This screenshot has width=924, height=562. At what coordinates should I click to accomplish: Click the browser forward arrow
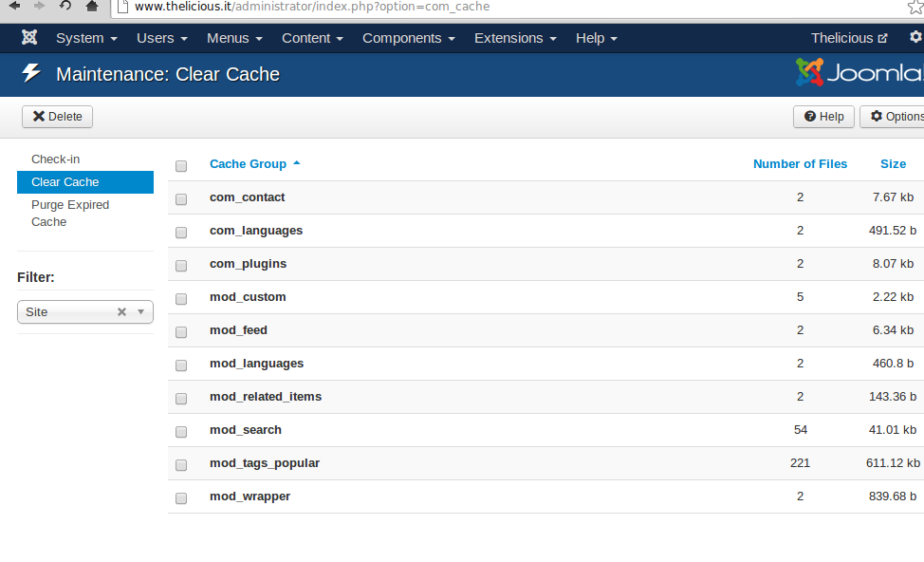click(x=40, y=6)
